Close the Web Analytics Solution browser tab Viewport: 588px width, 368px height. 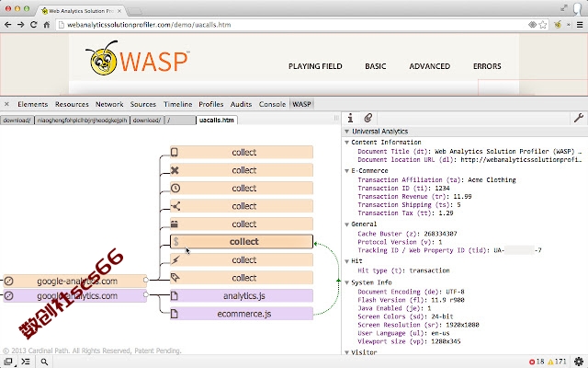click(119, 11)
